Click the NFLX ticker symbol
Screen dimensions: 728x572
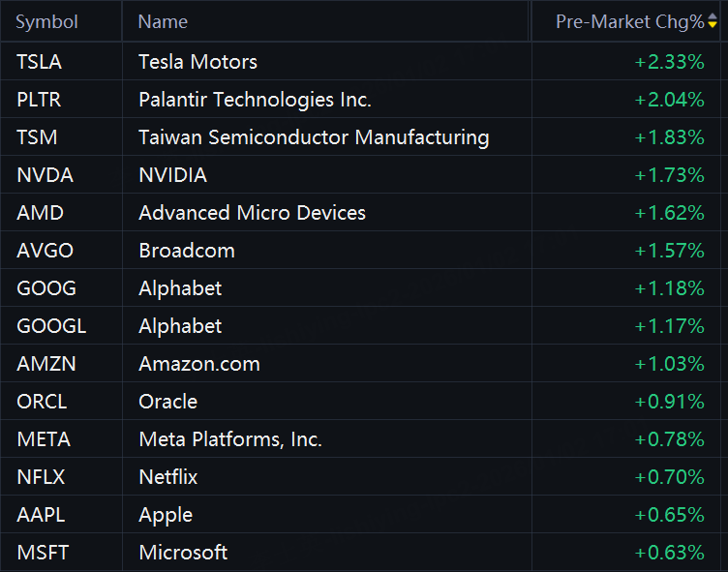[41, 477]
